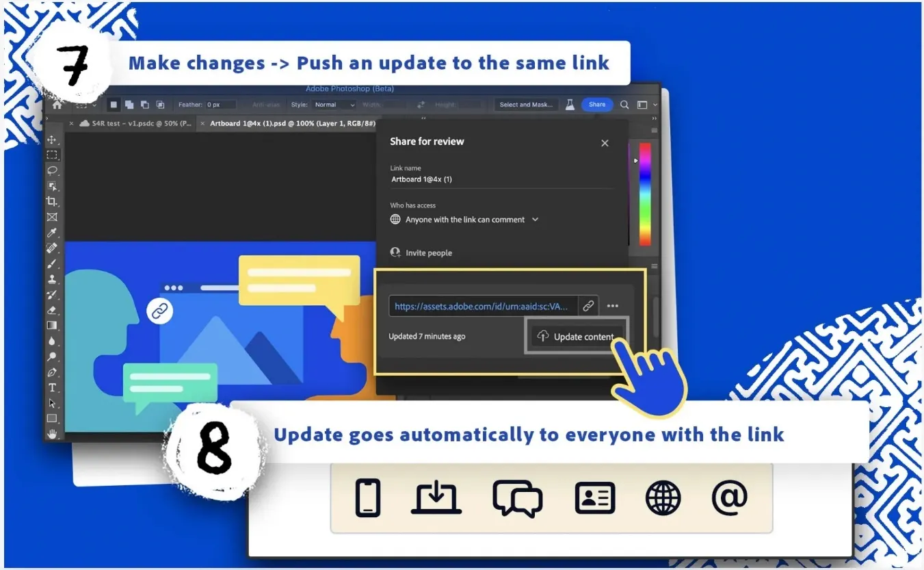Choose Add to selection mode
Screen dimensions: 924x570
point(129,105)
